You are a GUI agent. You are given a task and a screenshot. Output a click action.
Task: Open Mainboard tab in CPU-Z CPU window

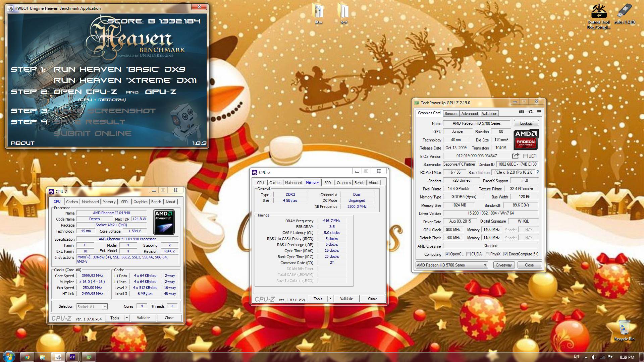[90, 202]
